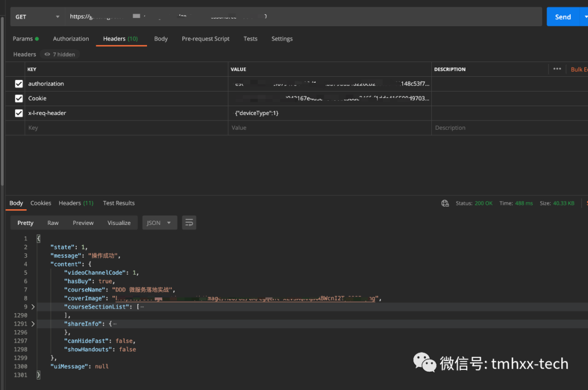
Task: Open the Pre-request Script tab
Action: [205, 39]
